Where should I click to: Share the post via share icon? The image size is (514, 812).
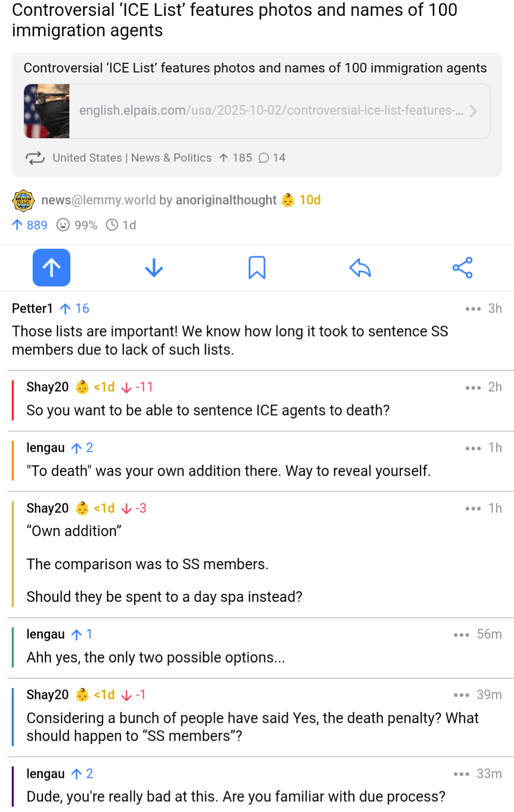point(462,268)
